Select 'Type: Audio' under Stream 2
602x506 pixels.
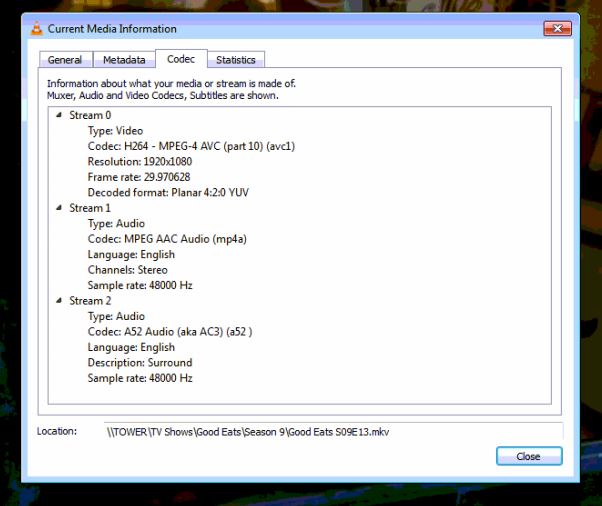[116, 316]
